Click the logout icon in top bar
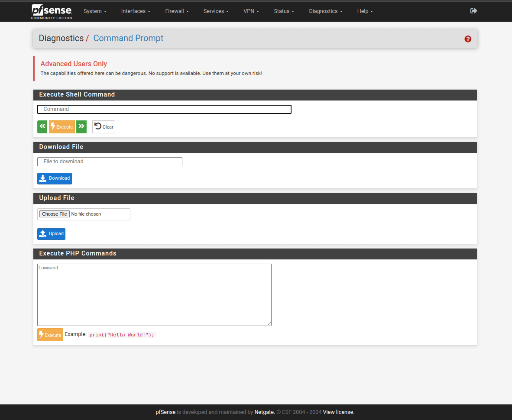 pyautogui.click(x=473, y=11)
